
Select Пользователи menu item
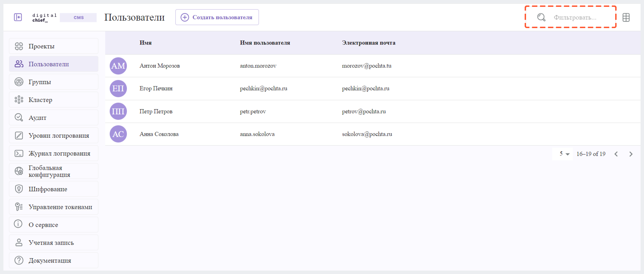pyautogui.click(x=54, y=64)
